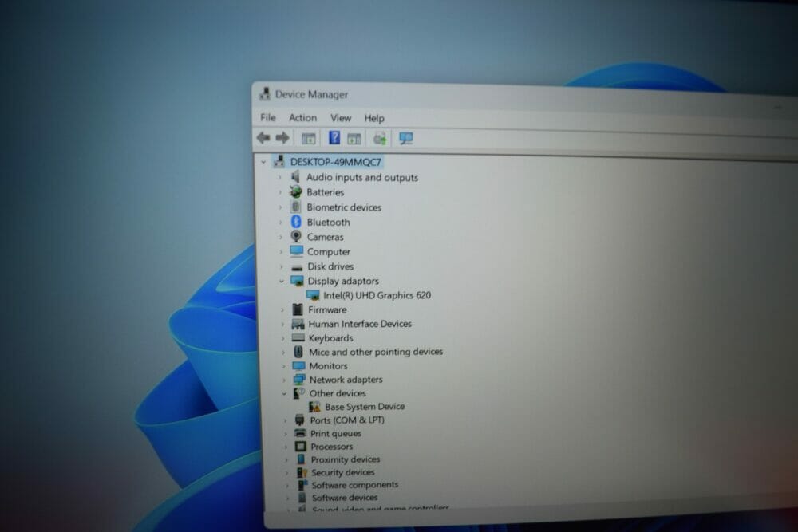Click the Software components icon
Screen dimensions: 798x532
[302, 485]
